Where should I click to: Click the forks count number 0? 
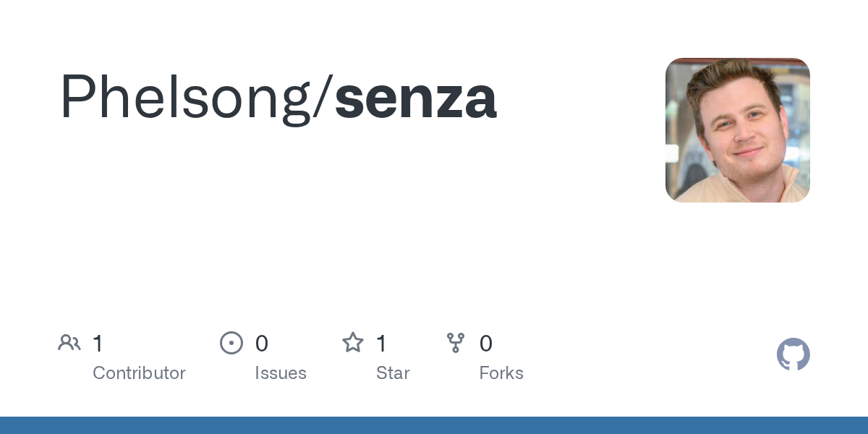click(486, 344)
